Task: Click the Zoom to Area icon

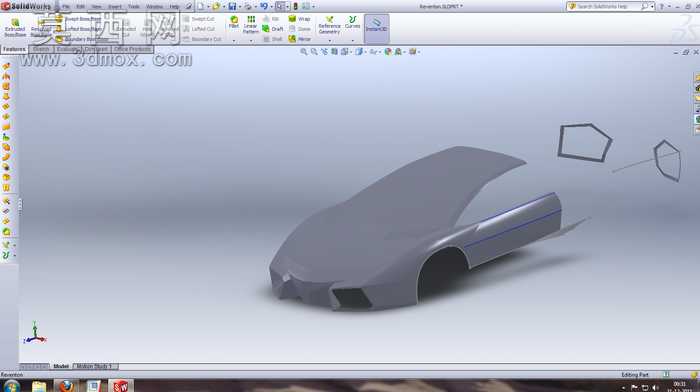Action: click(314, 52)
